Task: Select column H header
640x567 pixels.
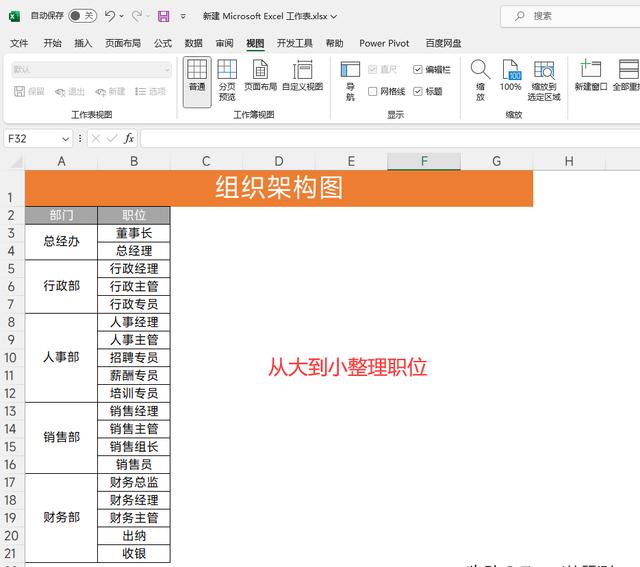Action: (x=569, y=161)
